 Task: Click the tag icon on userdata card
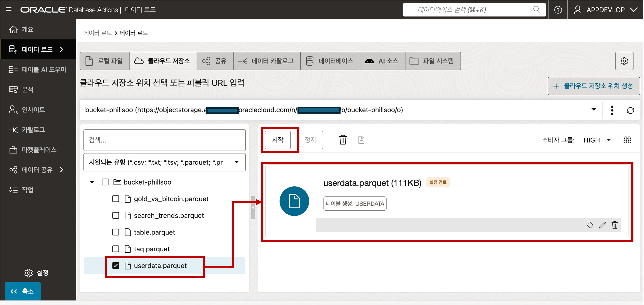click(590, 225)
